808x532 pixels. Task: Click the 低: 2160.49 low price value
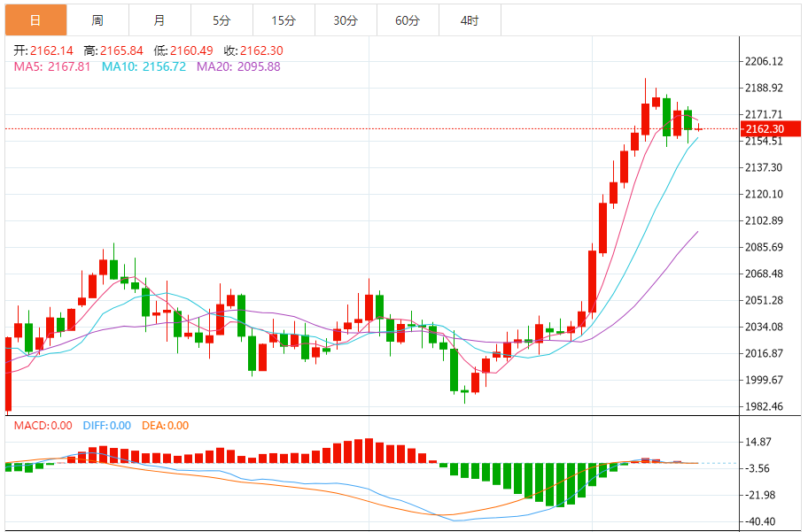coord(183,50)
